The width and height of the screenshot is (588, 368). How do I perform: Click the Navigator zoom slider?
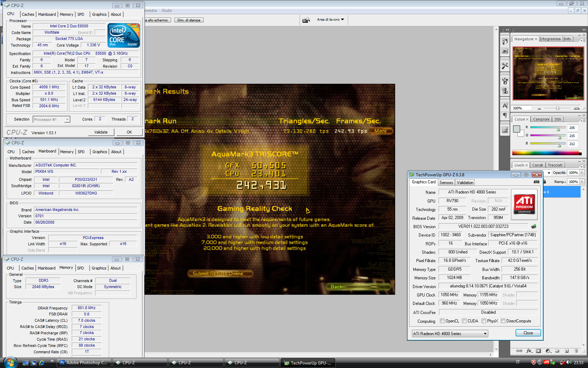tap(558, 108)
